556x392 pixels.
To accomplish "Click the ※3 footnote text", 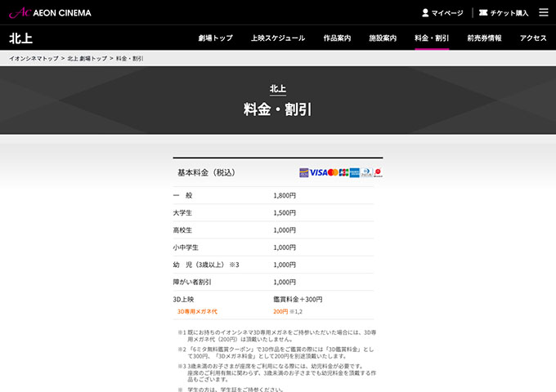I will 277,372.
